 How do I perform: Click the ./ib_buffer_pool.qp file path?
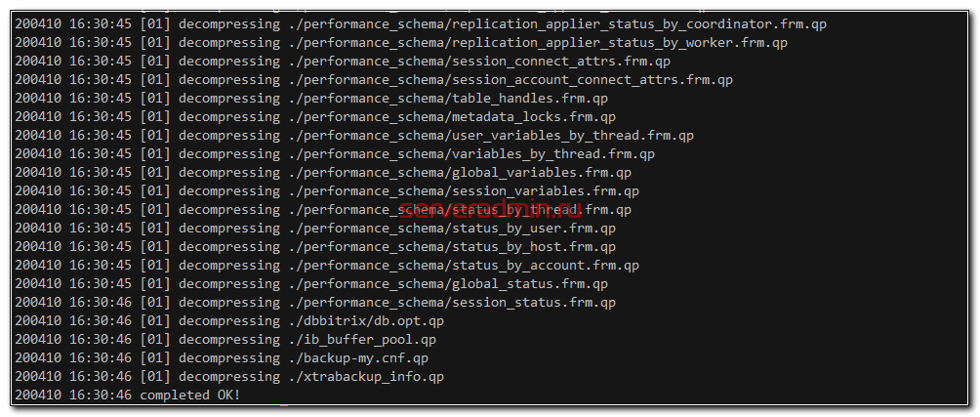coord(362,340)
